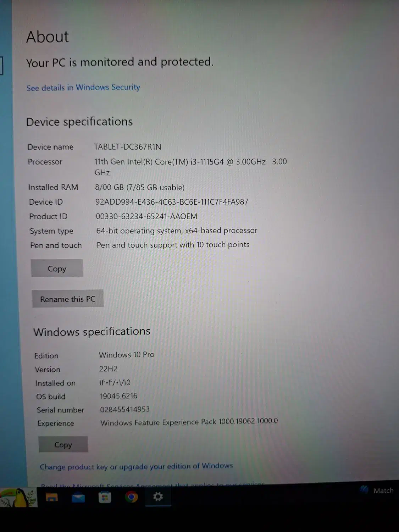This screenshot has width=399, height=532.
Task: Click the Device specifications heading
Action: [x=79, y=122]
